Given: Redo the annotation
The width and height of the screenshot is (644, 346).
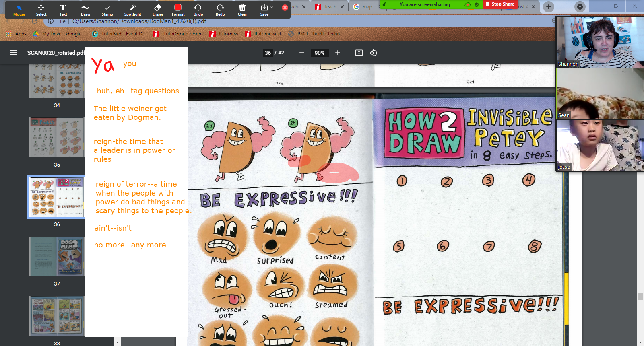Looking at the screenshot, I should 220,10.
